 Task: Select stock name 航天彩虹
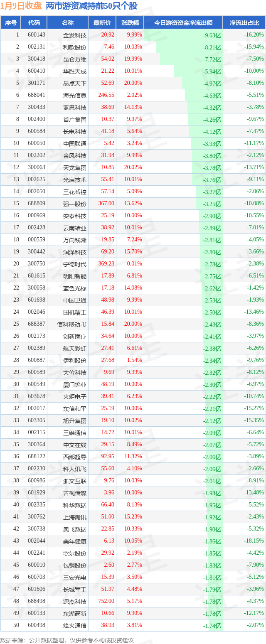(75, 348)
